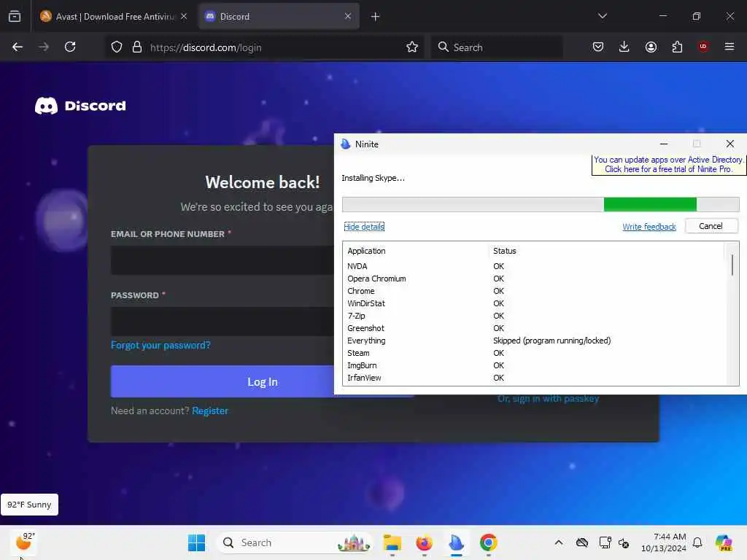Click the Ninite installation progress bar
This screenshot has height=560, width=747.
point(541,204)
